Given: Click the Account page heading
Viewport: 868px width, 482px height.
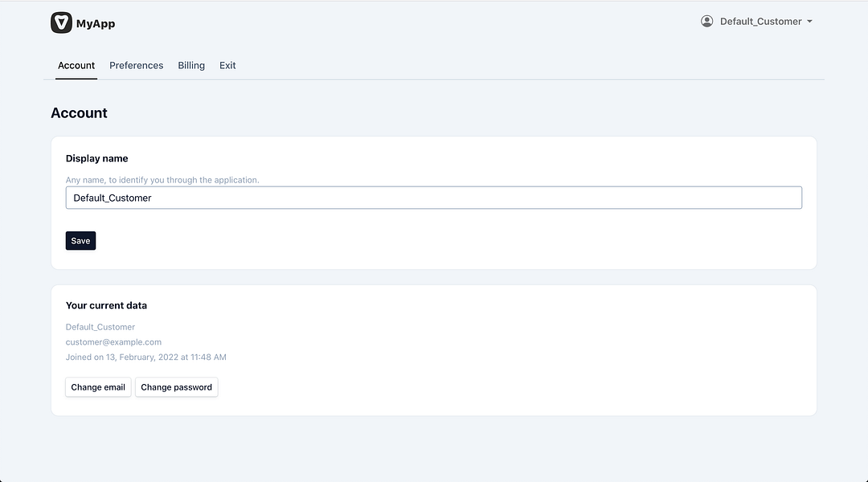Looking at the screenshot, I should 79,113.
